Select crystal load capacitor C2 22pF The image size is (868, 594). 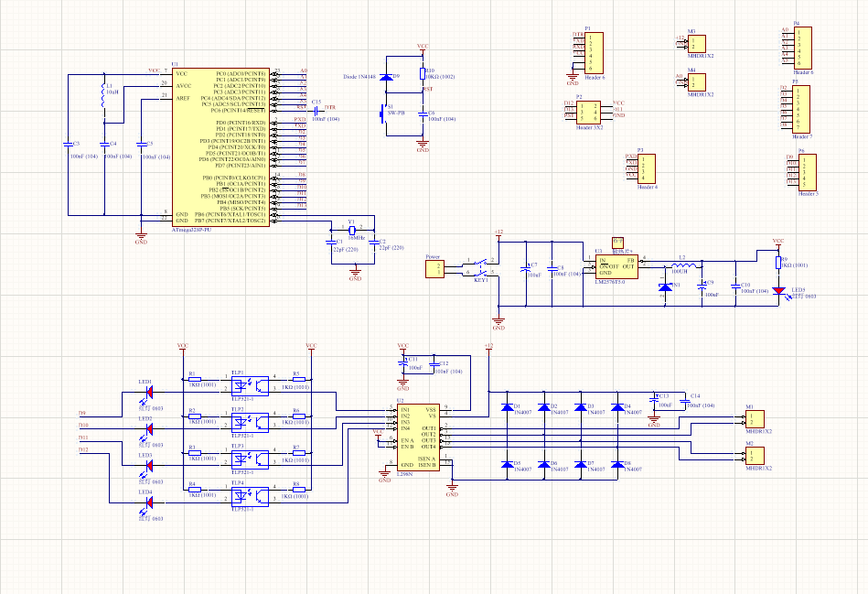click(x=374, y=243)
